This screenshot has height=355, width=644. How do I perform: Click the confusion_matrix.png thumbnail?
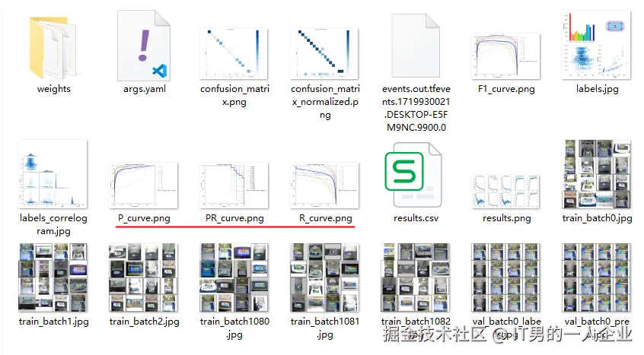(x=234, y=53)
